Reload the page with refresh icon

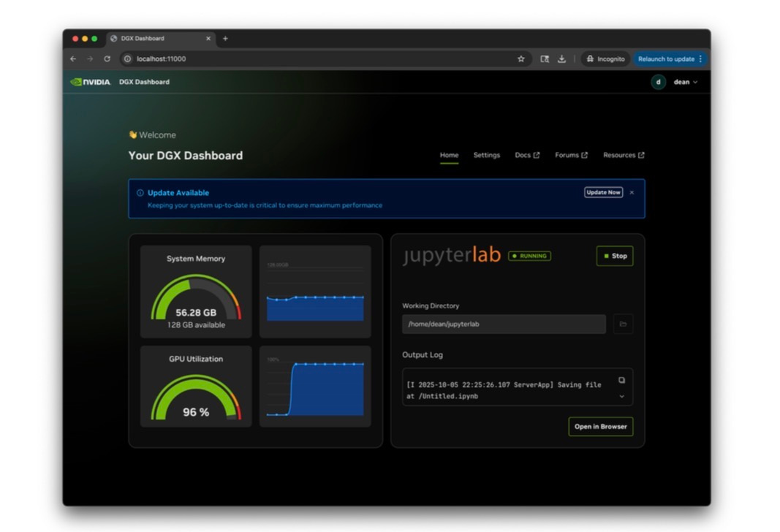point(107,58)
